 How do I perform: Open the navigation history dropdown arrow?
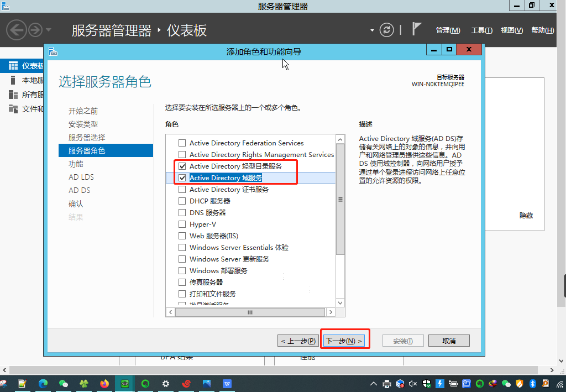[49, 30]
